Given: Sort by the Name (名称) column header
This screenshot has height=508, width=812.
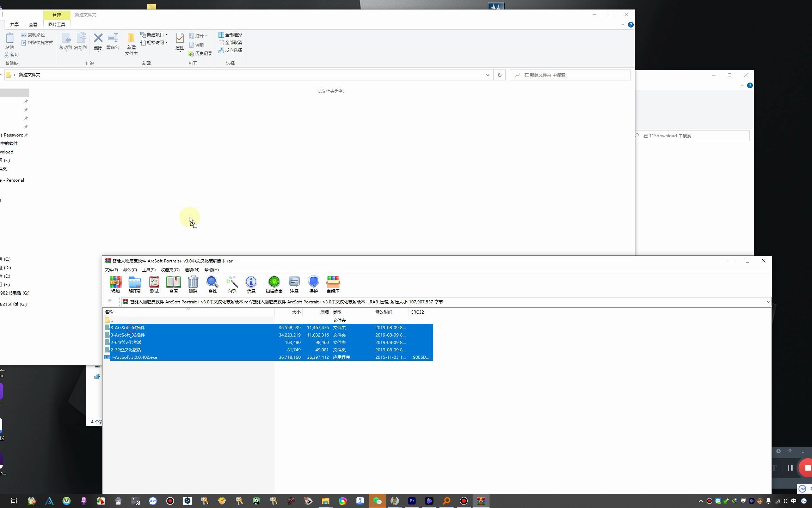Looking at the screenshot, I should tap(189, 312).
